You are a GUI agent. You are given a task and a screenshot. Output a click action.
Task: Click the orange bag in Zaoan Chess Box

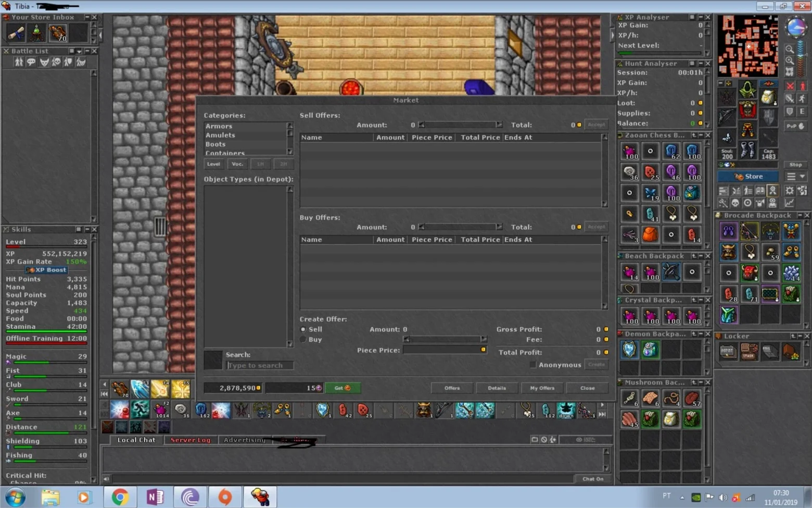click(650, 234)
